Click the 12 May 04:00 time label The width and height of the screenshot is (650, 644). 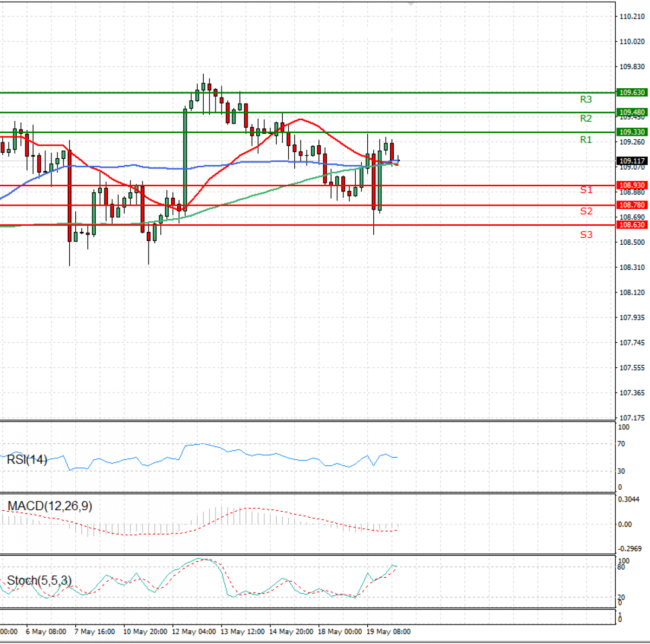pos(194,632)
